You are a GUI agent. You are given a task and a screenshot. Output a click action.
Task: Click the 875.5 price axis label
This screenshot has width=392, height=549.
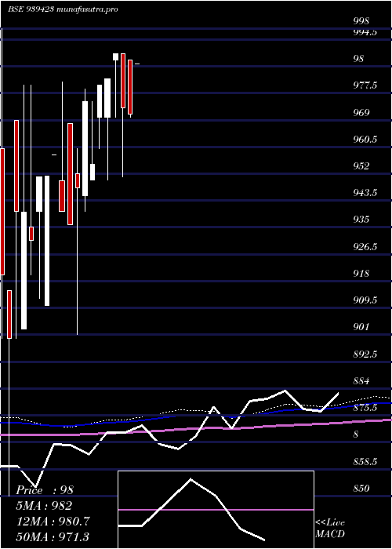tap(365, 408)
